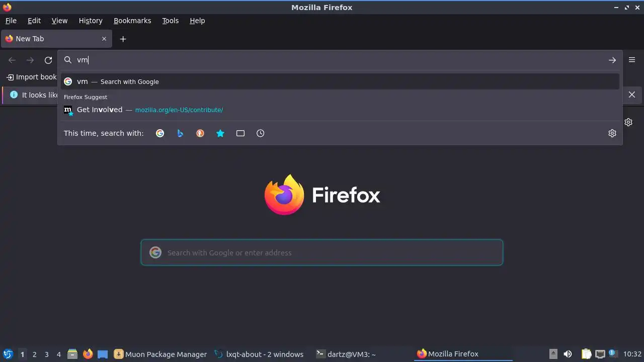Click the magnifier icon in the address bar
The image size is (644, 362).
tap(68, 60)
